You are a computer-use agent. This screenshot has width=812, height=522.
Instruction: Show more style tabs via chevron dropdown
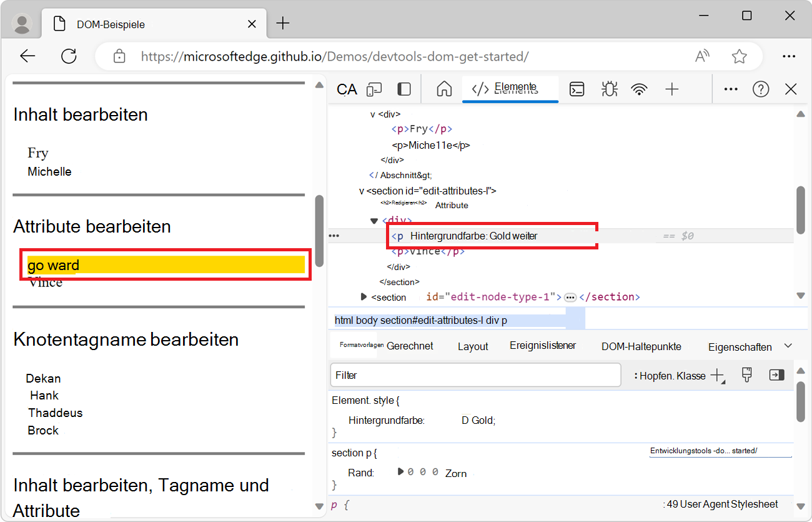[788, 346]
